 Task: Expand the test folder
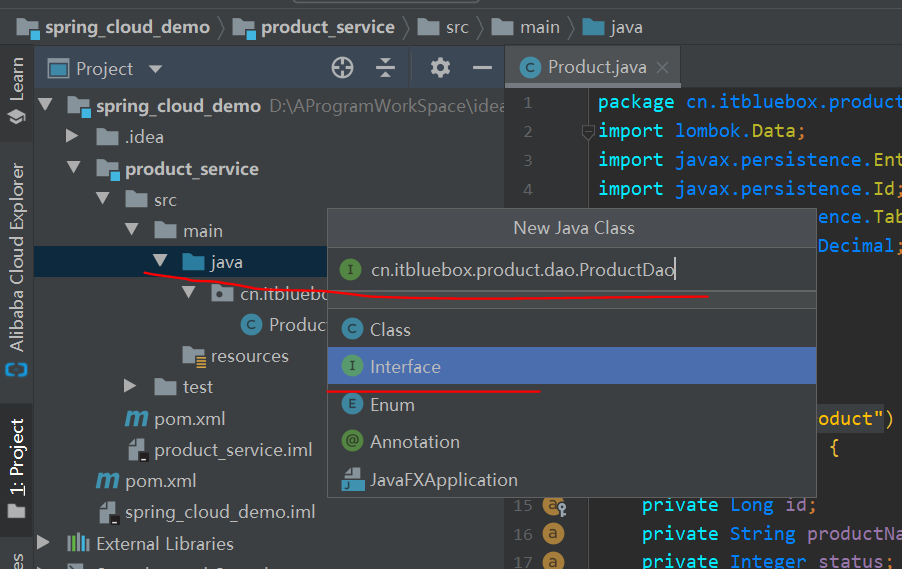[x=130, y=386]
